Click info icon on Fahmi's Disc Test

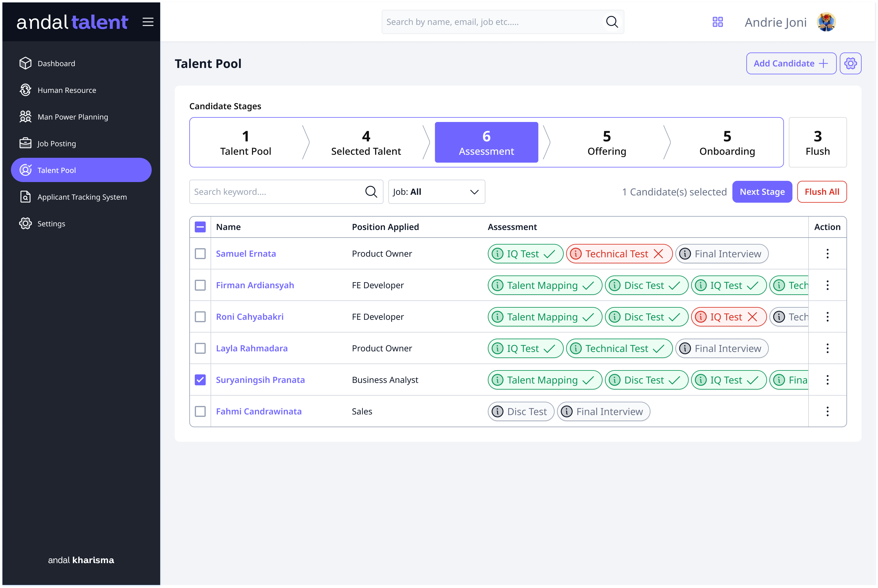tap(497, 411)
